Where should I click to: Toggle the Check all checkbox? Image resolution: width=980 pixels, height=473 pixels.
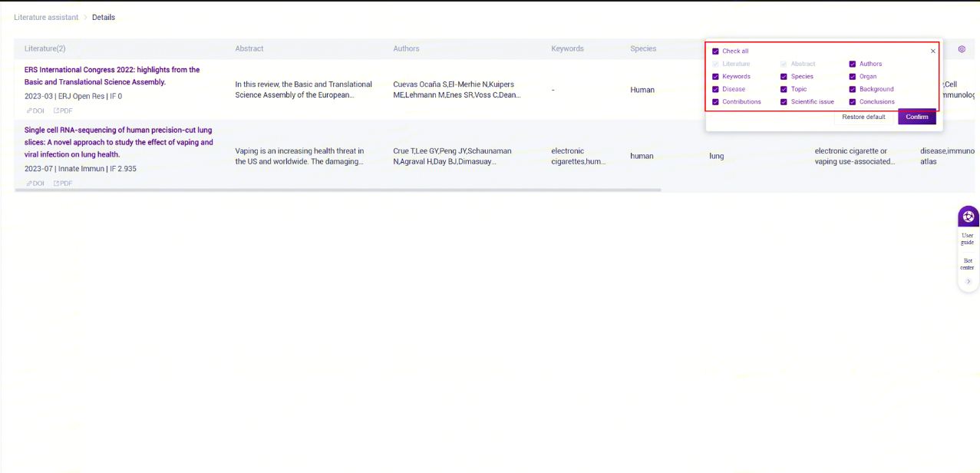pos(716,51)
